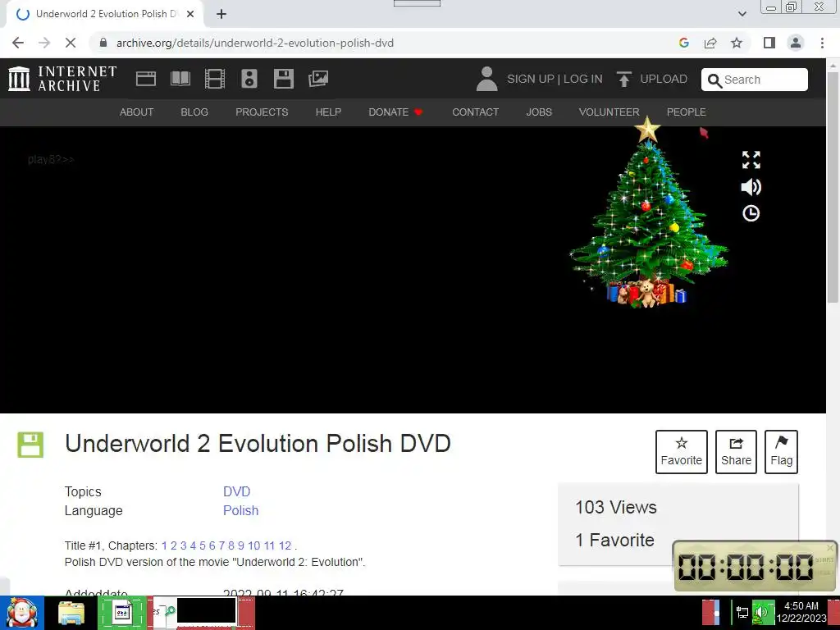840x630 pixels.
Task: Open the taskbar clock 4:50 AM
Action: coord(801,612)
